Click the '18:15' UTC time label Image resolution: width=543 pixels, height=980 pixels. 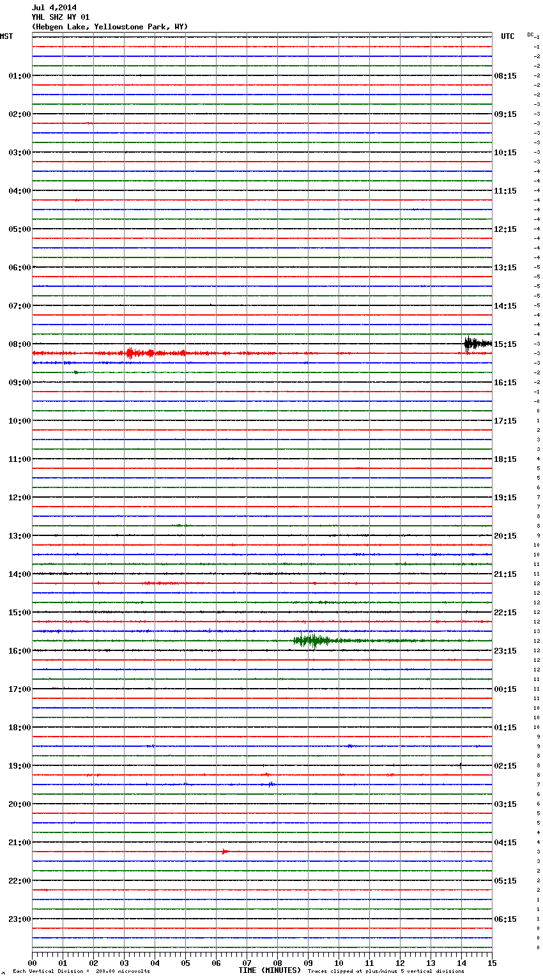point(505,459)
